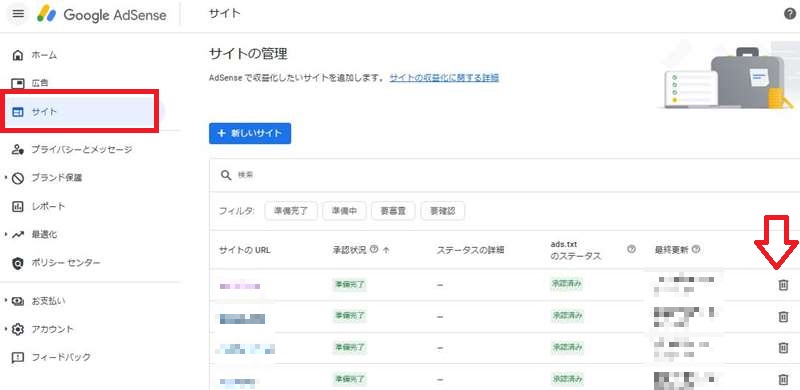
Task: Click the 最終更新 help icon
Action: point(695,250)
